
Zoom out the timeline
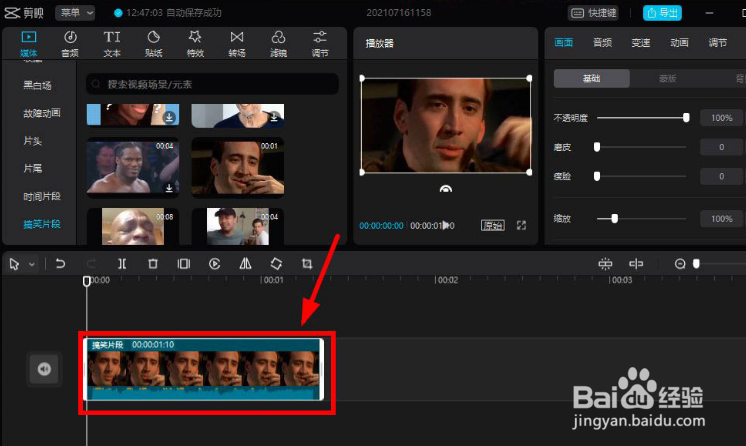coord(680,264)
